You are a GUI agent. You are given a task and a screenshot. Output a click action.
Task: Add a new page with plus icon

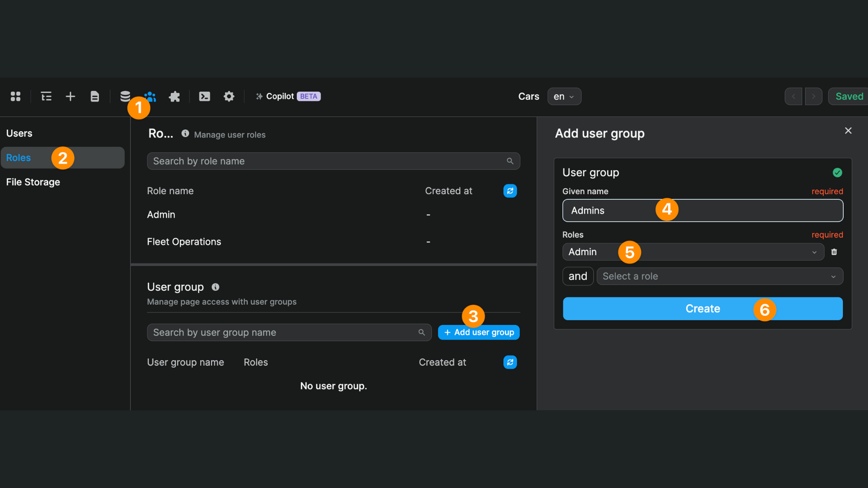point(71,96)
